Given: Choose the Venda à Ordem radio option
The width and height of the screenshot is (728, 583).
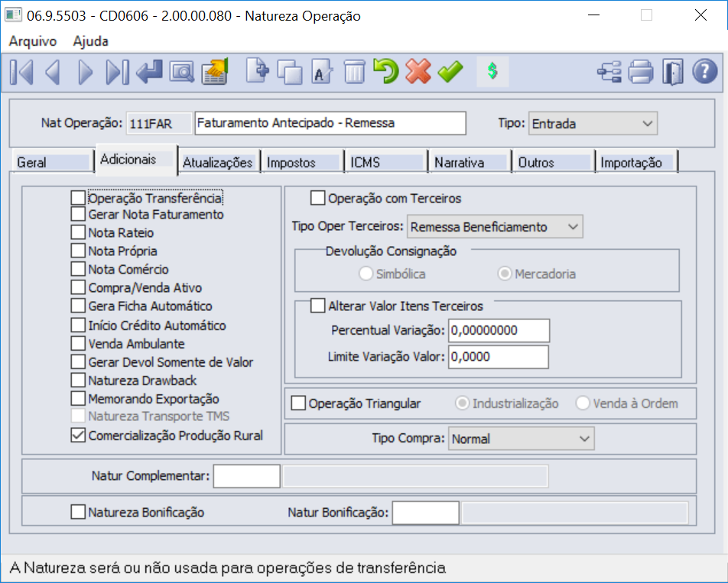Looking at the screenshot, I should (583, 403).
